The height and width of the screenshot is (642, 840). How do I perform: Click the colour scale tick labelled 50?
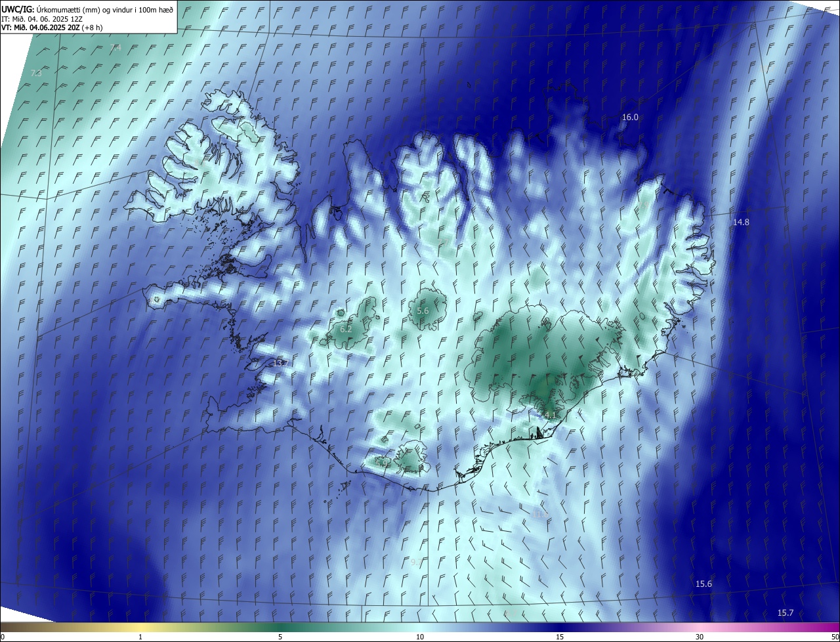(835, 637)
